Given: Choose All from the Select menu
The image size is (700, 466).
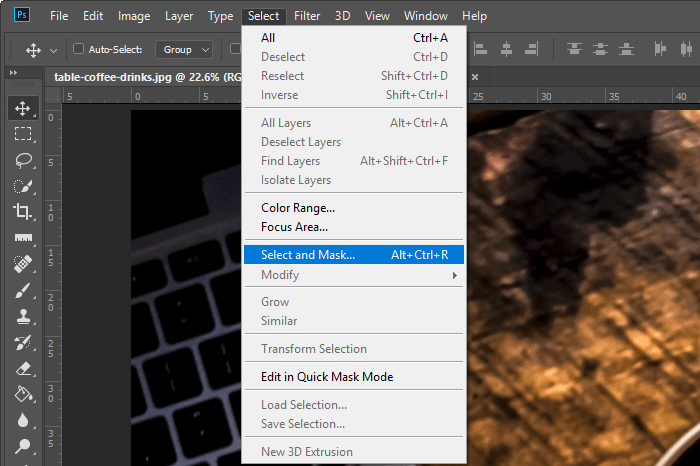Looking at the screenshot, I should click(354, 38).
